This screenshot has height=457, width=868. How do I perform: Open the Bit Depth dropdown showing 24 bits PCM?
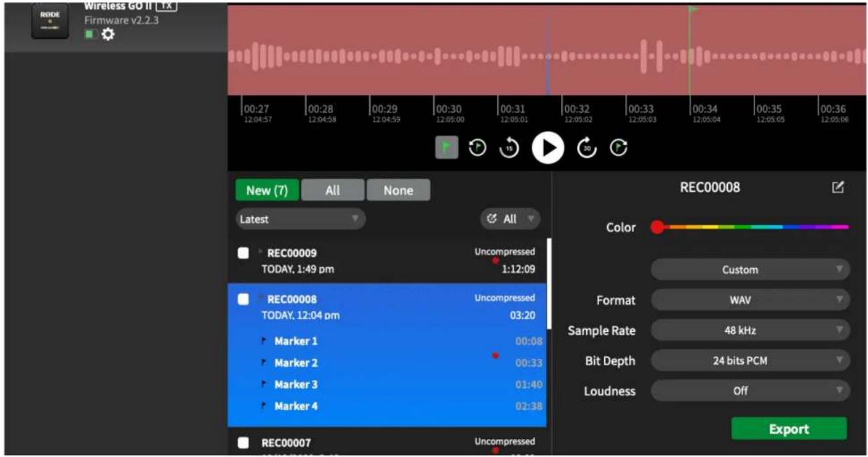coord(750,361)
